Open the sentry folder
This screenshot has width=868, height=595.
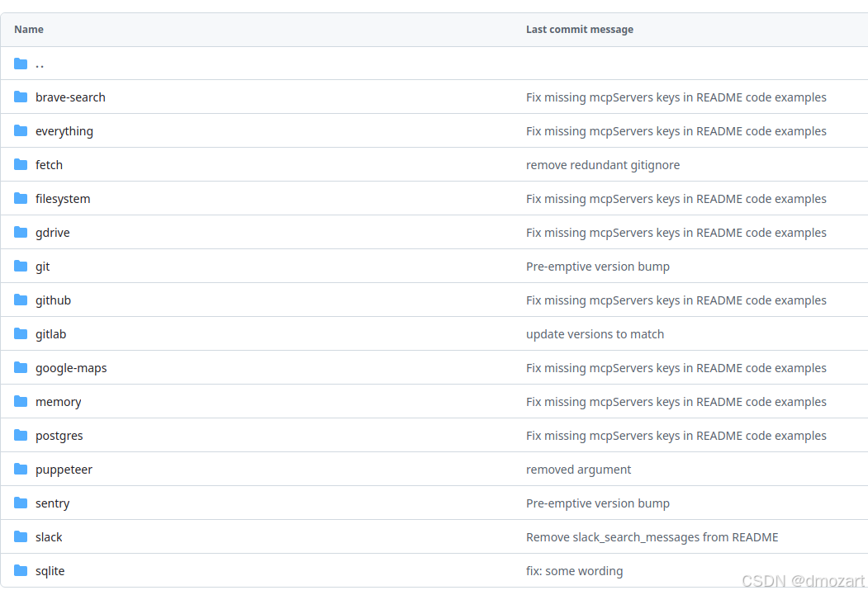pyautogui.click(x=53, y=503)
